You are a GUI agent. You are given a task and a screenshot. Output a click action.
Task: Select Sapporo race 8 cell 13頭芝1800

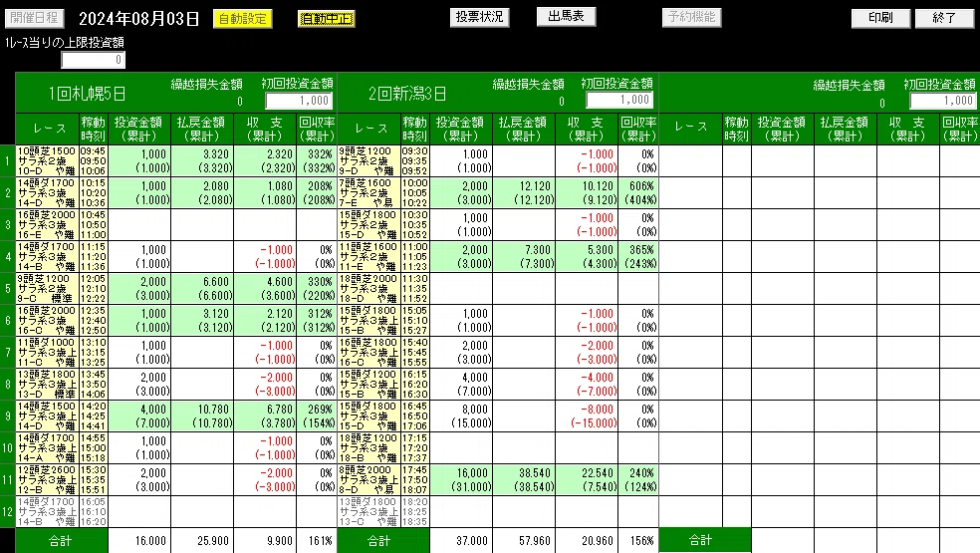(x=47, y=384)
